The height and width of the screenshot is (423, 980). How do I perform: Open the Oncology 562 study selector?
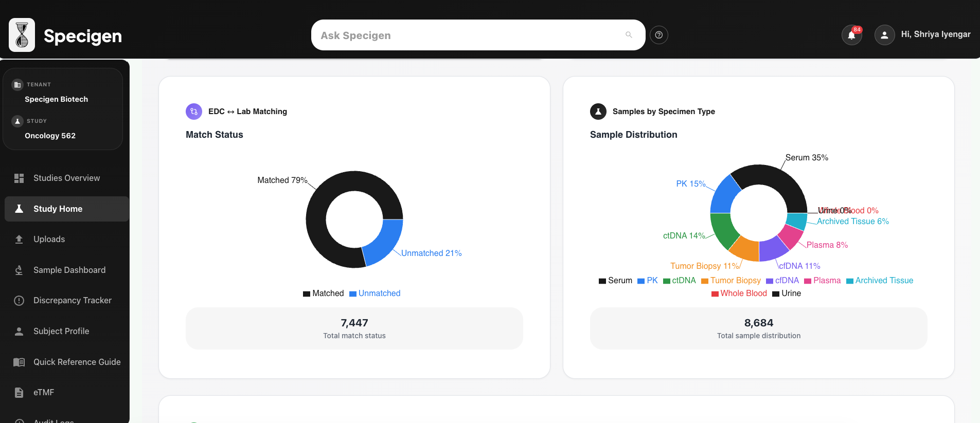pyautogui.click(x=50, y=136)
